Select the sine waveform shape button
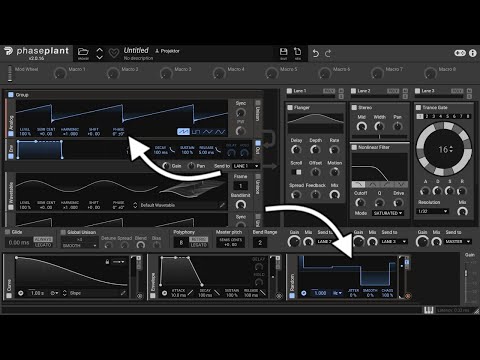Viewport: 480px width, 360px height. click(220, 132)
